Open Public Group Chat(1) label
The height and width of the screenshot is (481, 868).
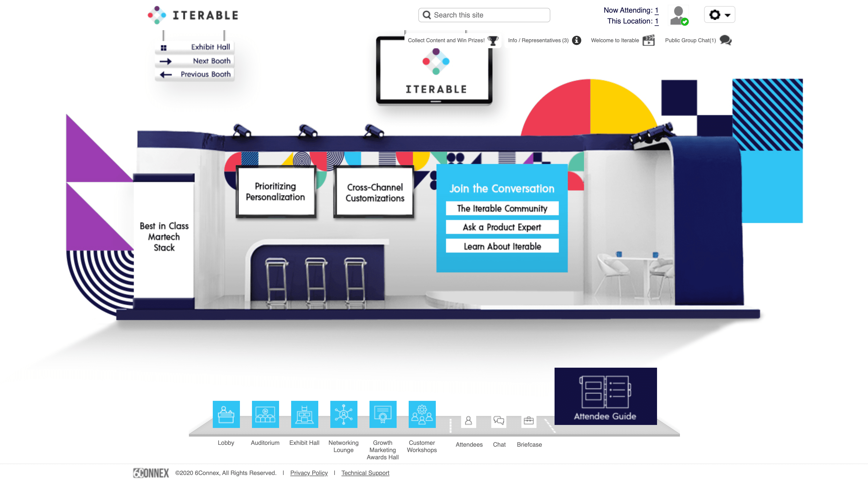690,40
